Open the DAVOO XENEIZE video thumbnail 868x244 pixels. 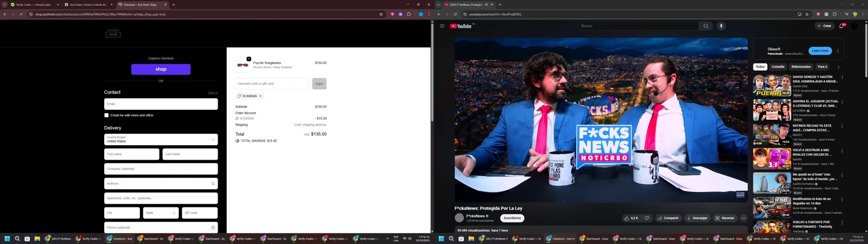point(771,86)
